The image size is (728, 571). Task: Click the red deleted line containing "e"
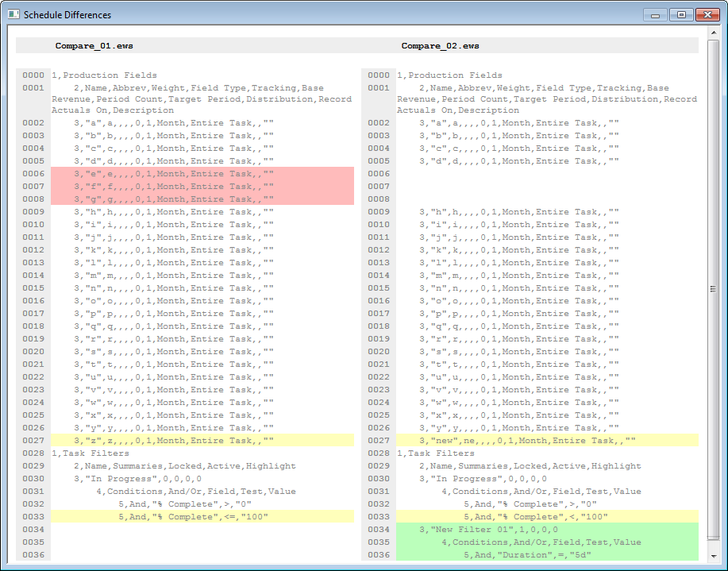coord(174,174)
